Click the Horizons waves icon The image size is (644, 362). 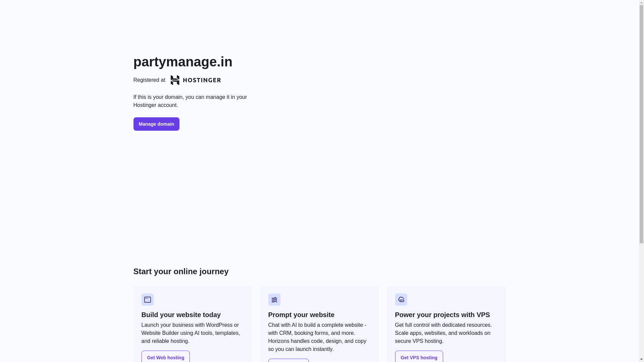[274, 300]
